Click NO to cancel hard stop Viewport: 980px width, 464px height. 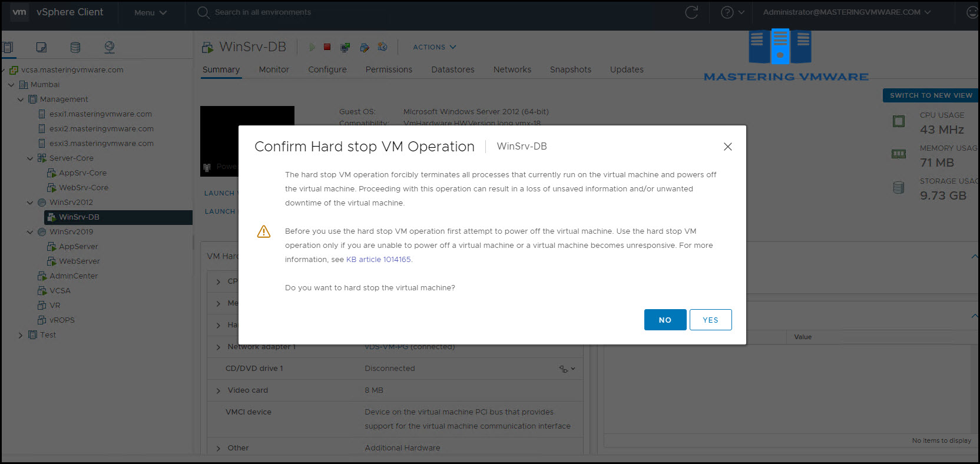[x=665, y=320]
